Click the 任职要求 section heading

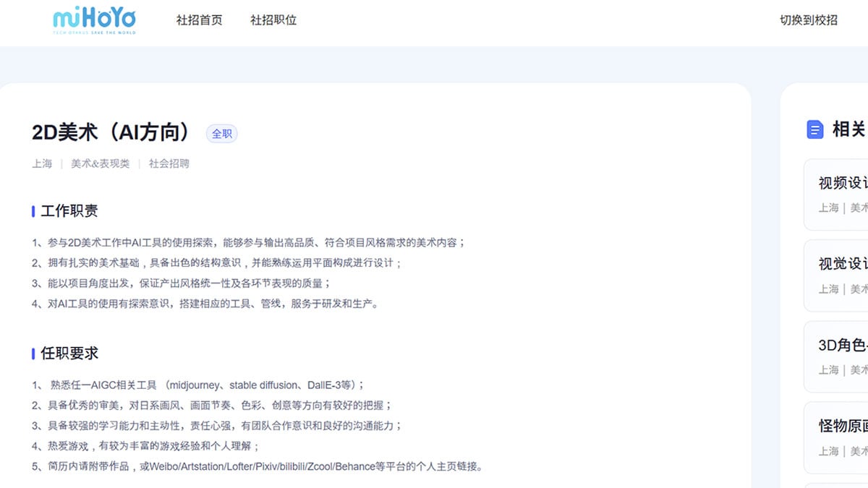pos(69,354)
